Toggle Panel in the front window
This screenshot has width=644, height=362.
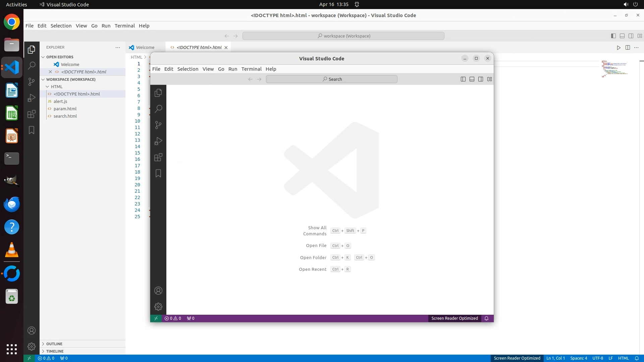click(x=472, y=79)
